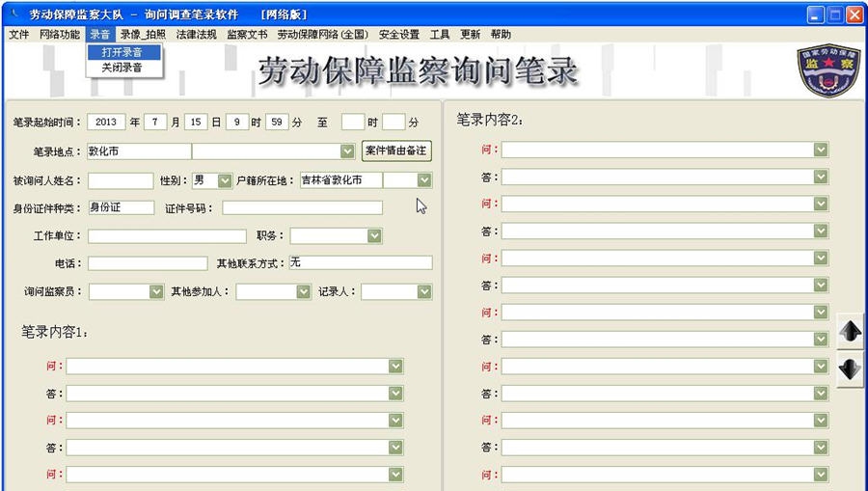Click the 证件号码 input field

click(x=302, y=207)
